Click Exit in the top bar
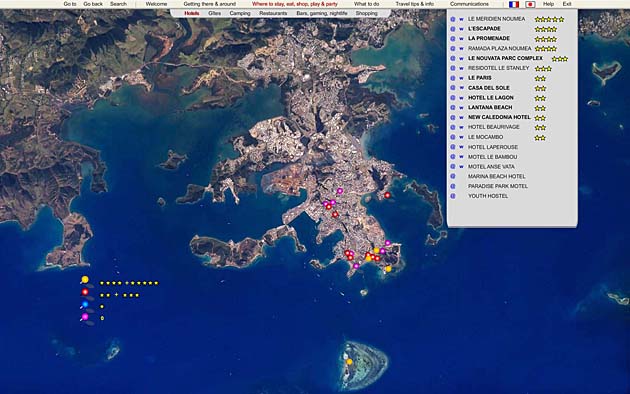This screenshot has width=630, height=394. pos(567,4)
